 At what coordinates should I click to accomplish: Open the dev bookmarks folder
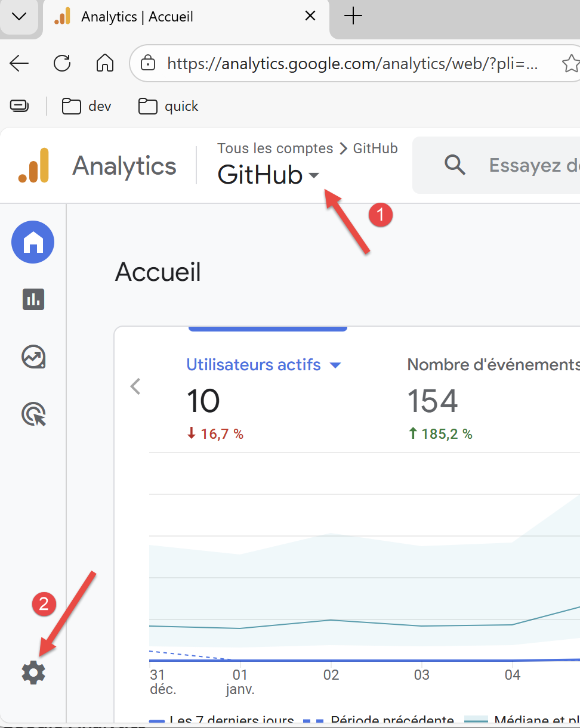point(87,106)
